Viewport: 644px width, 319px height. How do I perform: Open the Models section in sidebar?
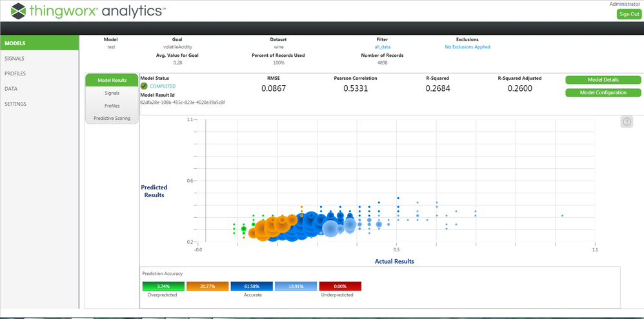click(x=39, y=43)
